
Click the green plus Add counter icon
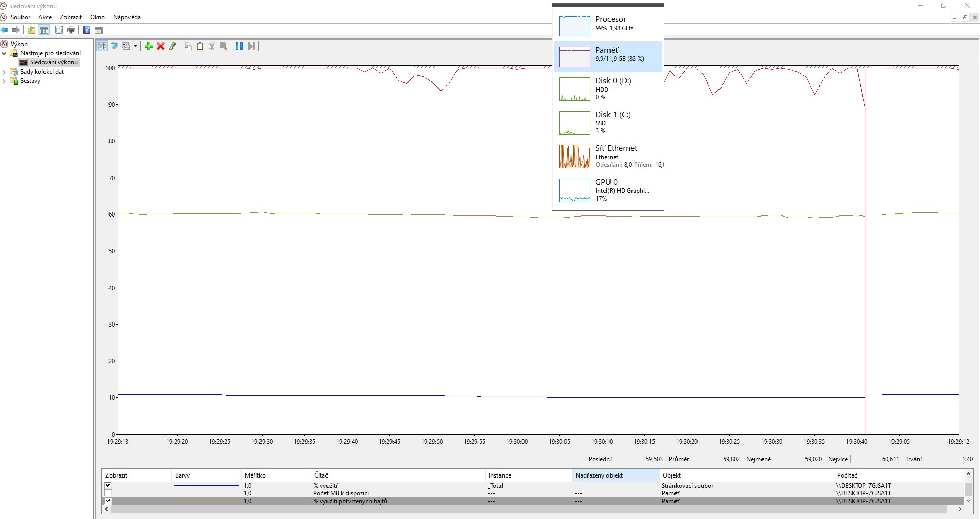(x=148, y=46)
